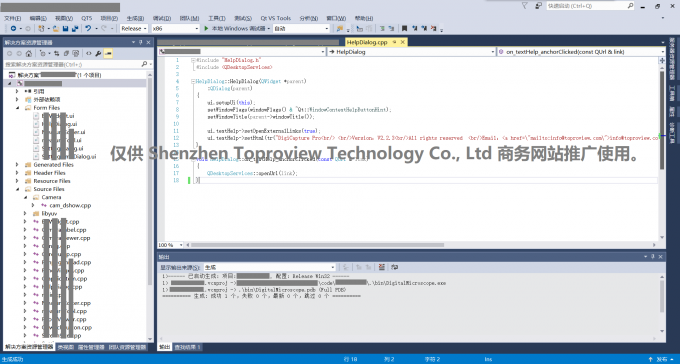Click the editor horizontal scrollbar thumb
Viewport: 680px width, 364px height.
(x=317, y=245)
